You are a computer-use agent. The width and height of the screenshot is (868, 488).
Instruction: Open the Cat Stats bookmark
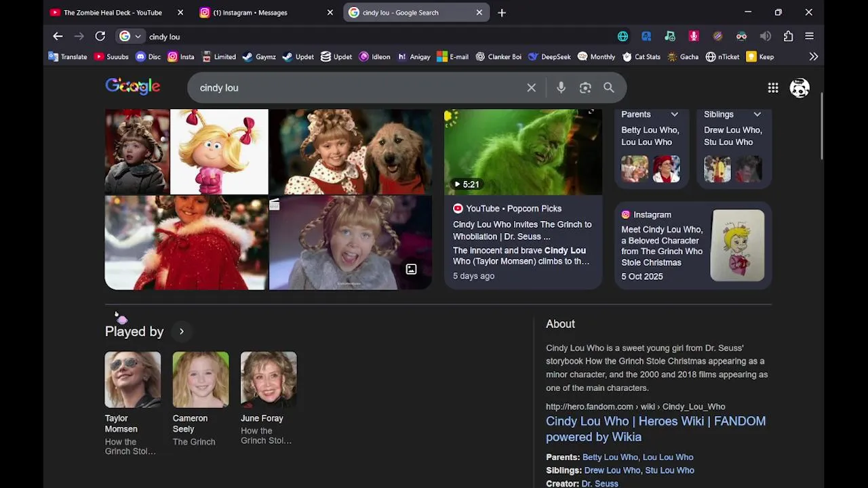click(641, 57)
